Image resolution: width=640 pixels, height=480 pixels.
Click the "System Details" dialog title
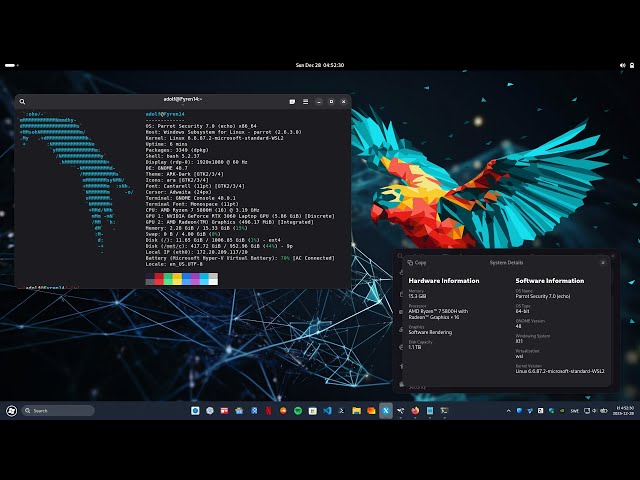coord(507,263)
